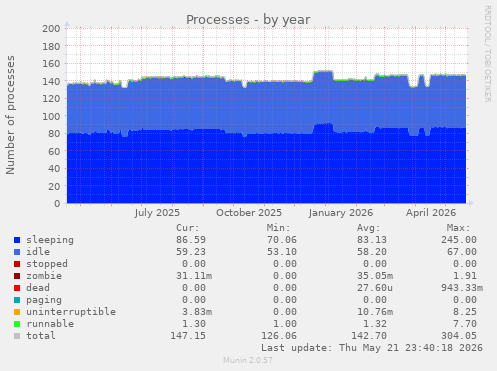Click total min value 126.06
497x371 pixels.
click(x=279, y=336)
